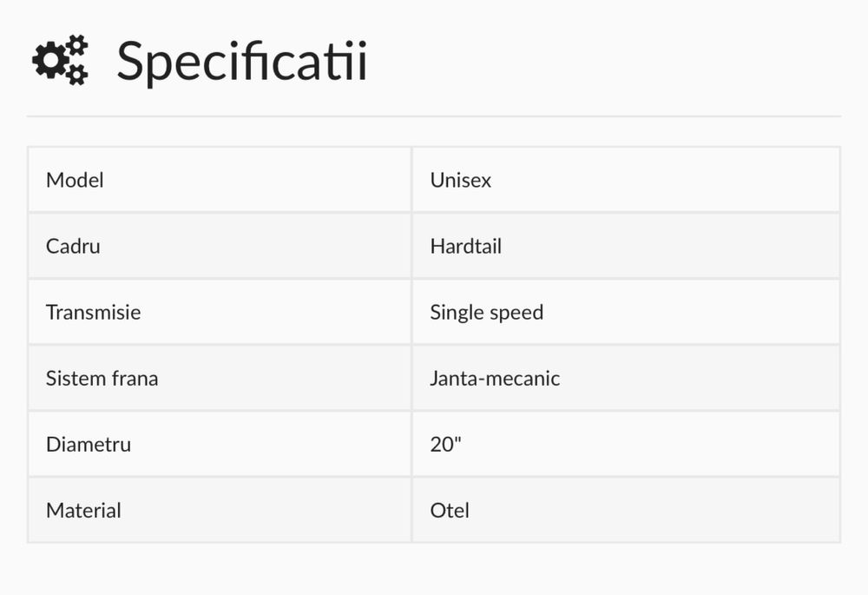Click the word Sistem in the brake label
Viewport: 868px width, 595px height.
(x=75, y=378)
